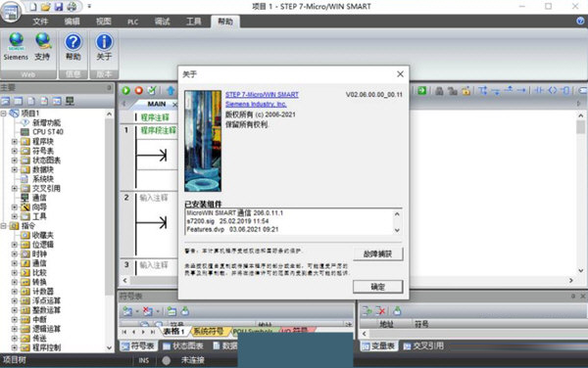Screen dimensions: 588x368
Task: Click the About dialog product thumbnail
Action: [203, 141]
